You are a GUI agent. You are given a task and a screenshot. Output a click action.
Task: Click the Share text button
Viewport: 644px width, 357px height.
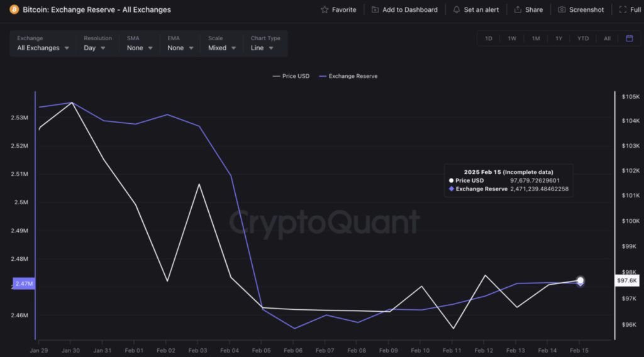point(534,9)
